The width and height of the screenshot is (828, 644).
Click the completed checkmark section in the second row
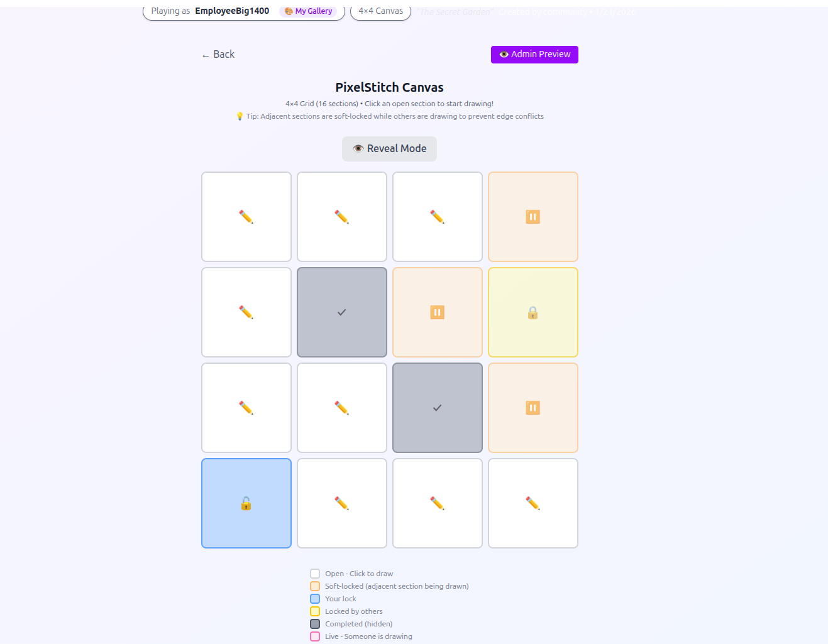pos(342,312)
